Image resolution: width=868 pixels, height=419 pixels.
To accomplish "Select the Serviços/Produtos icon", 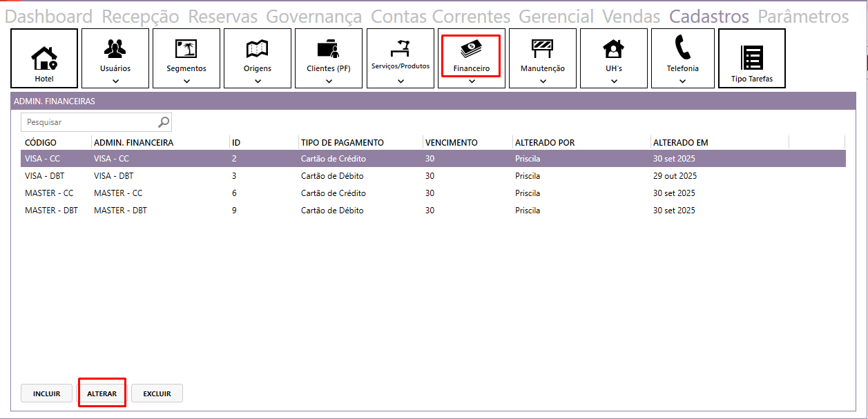I will pos(401,48).
